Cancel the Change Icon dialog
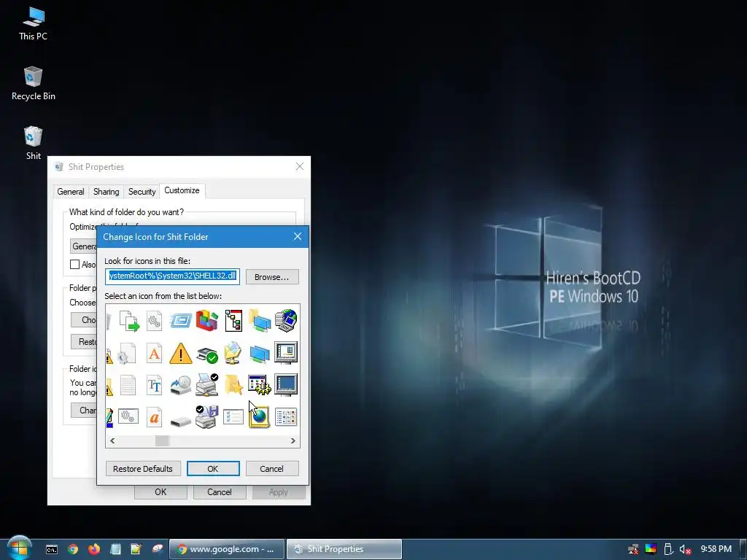 (272, 469)
